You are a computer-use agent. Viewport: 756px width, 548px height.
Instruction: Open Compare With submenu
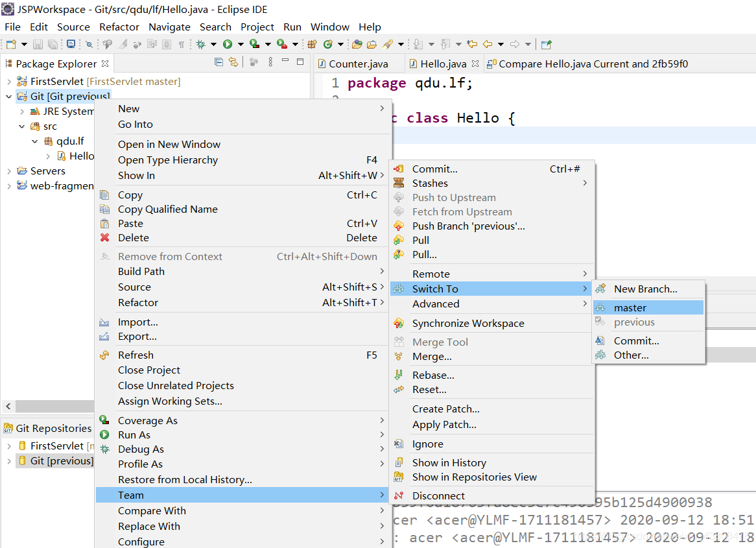242,511
